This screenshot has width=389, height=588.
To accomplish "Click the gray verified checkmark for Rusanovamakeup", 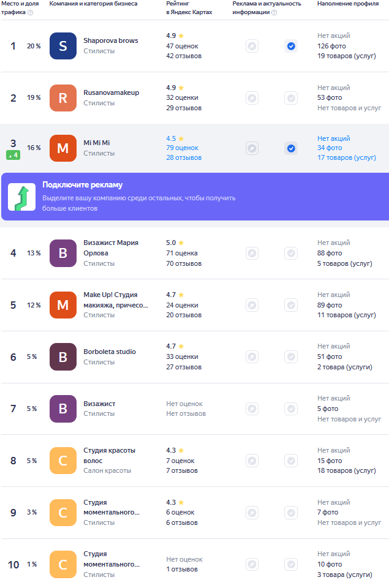I will click(x=291, y=98).
